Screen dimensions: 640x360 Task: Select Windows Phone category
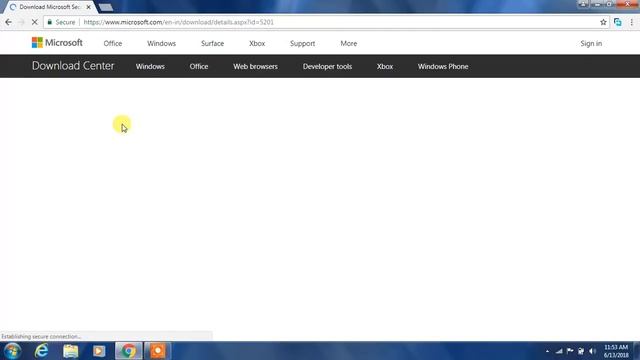coord(443,67)
